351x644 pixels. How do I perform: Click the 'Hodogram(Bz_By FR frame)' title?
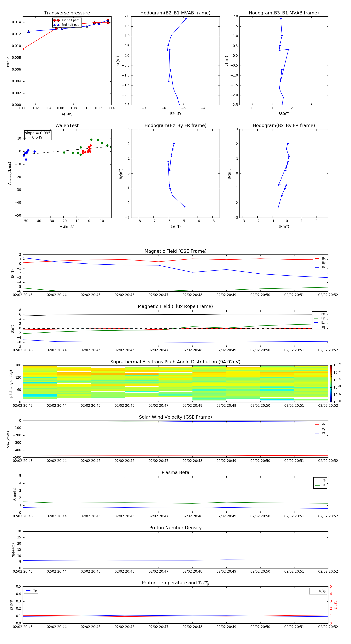click(x=175, y=125)
